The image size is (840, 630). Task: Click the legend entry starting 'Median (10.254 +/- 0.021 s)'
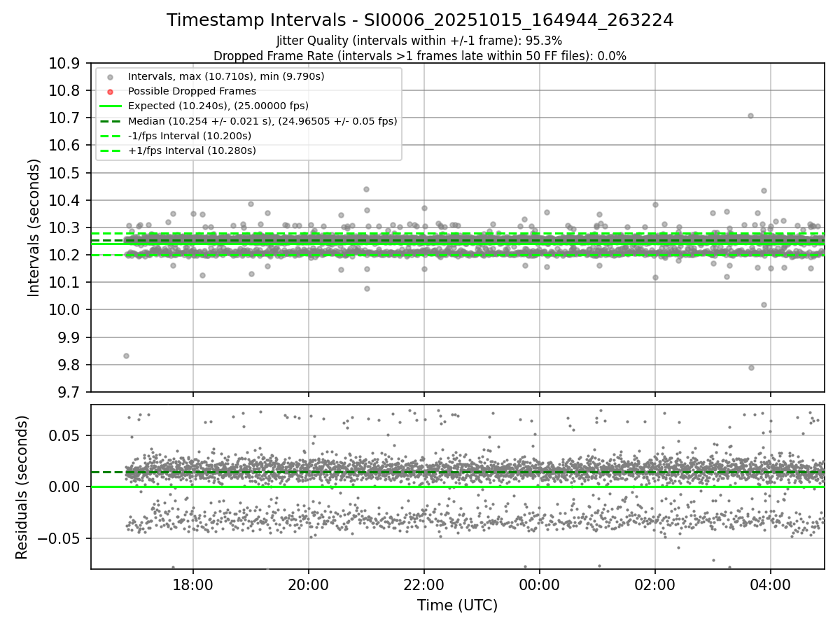tap(262, 121)
